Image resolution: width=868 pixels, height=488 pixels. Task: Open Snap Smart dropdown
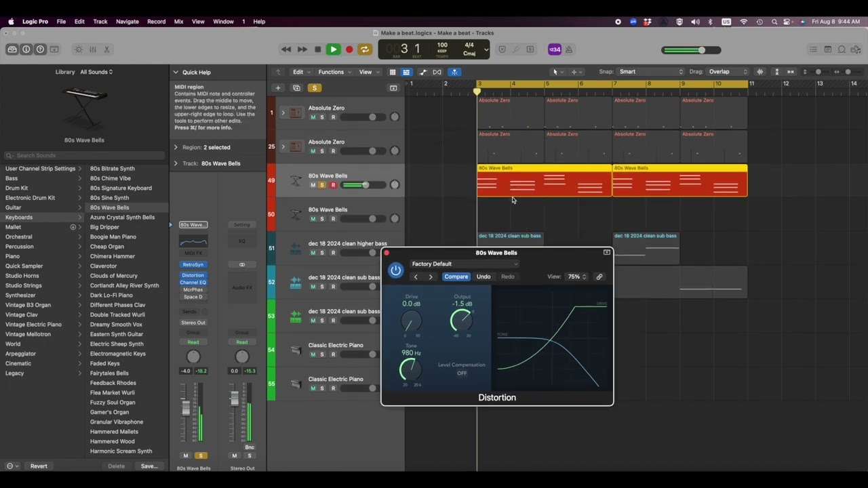click(x=651, y=72)
